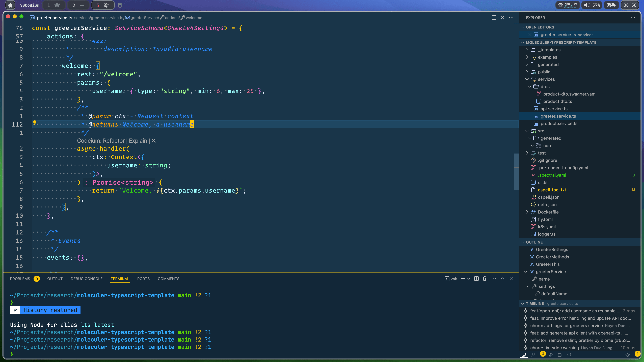Split the editor to the right
This screenshot has width=644, height=362.
494,17
